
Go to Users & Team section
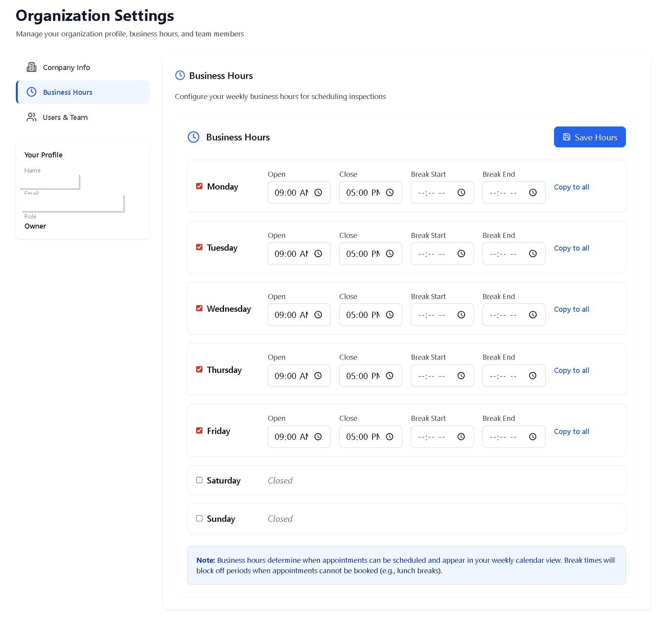click(83, 117)
